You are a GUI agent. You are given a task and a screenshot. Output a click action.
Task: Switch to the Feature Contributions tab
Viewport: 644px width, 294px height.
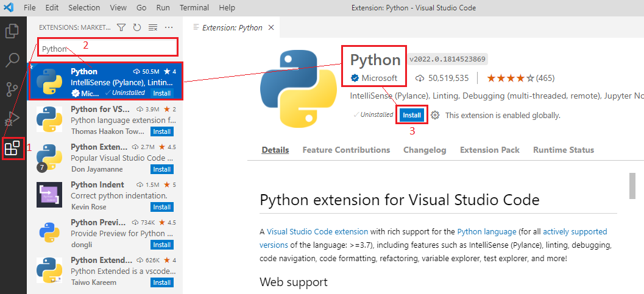coord(346,150)
